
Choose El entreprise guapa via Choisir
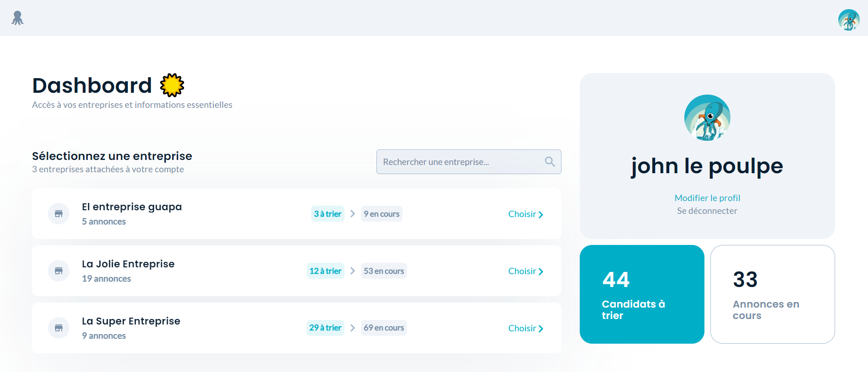525,214
